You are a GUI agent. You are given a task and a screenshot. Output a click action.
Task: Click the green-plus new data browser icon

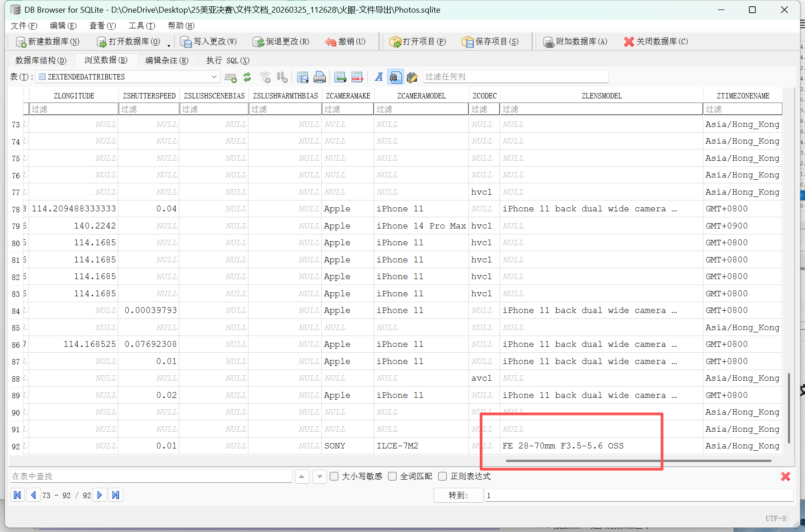tap(230, 77)
